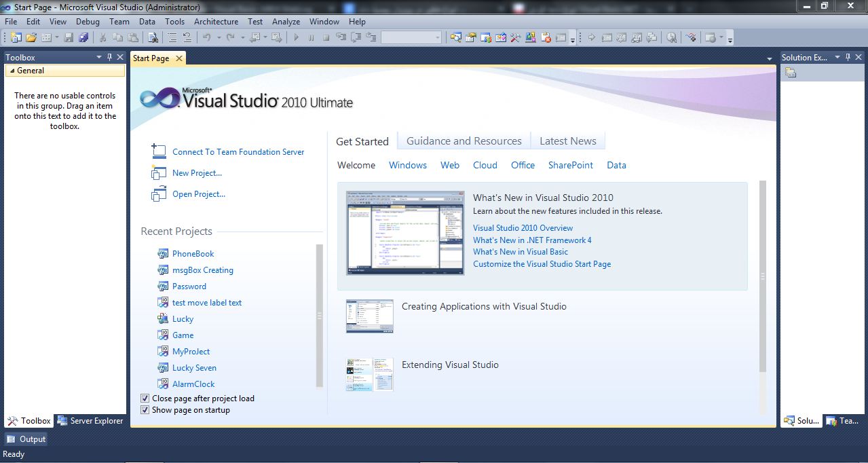Click the Save All toolbar icon
Viewport: 868px width, 463px height.
[x=83, y=37]
